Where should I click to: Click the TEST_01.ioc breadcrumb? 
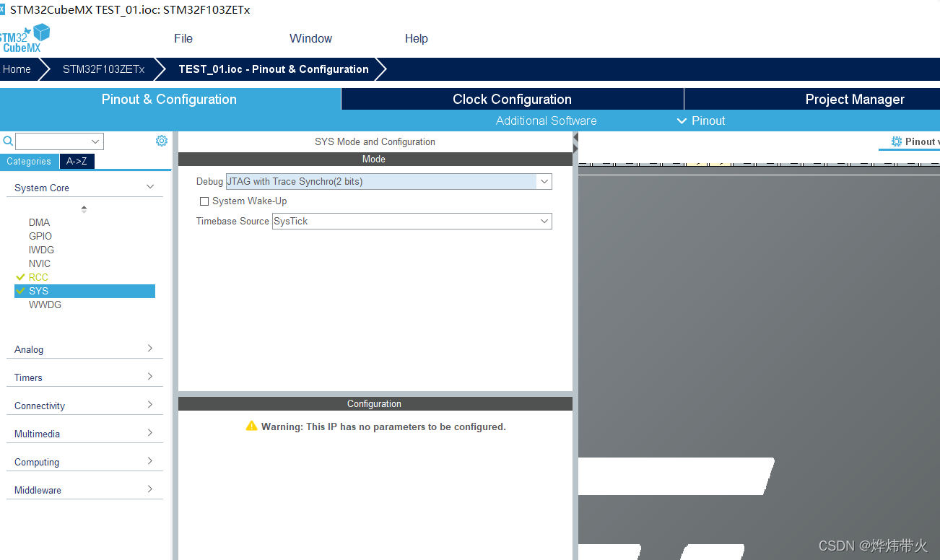[x=274, y=69]
